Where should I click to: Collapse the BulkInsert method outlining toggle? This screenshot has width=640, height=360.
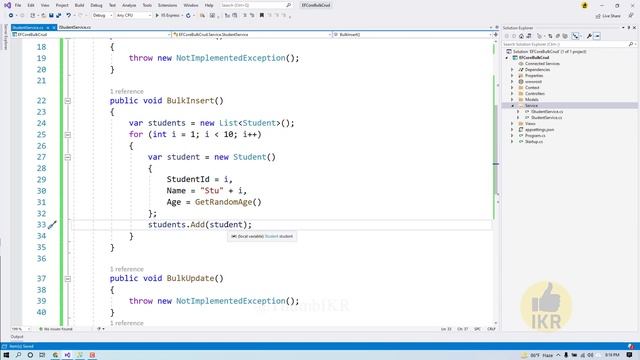point(68,101)
